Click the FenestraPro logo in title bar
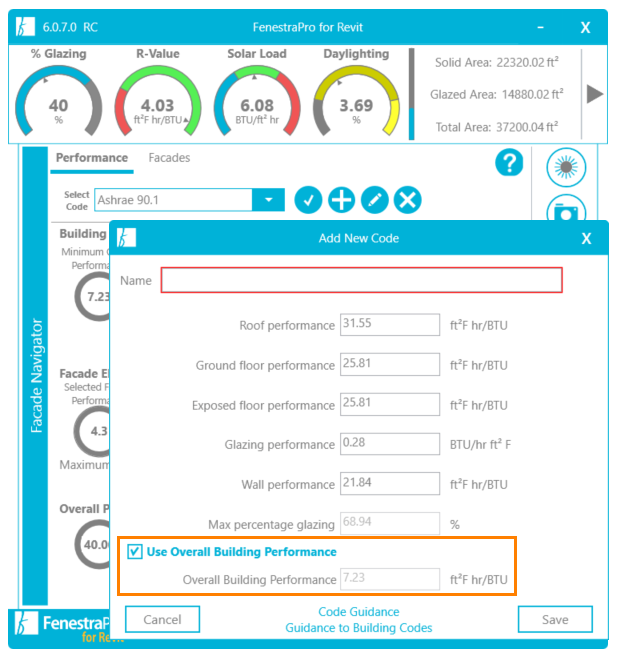Viewport: 620px width, 663px height. coord(25,27)
